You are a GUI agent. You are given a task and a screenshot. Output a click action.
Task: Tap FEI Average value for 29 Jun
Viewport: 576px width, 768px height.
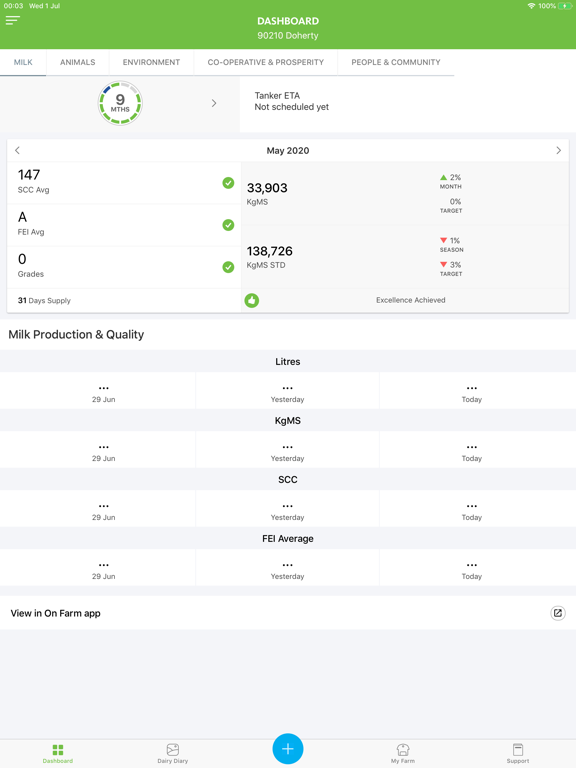[x=103, y=570]
